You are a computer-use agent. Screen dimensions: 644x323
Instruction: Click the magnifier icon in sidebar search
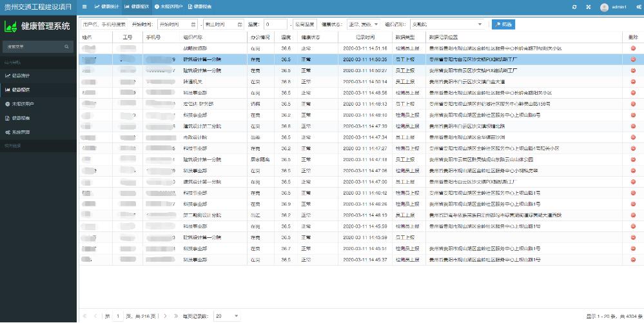[66, 47]
